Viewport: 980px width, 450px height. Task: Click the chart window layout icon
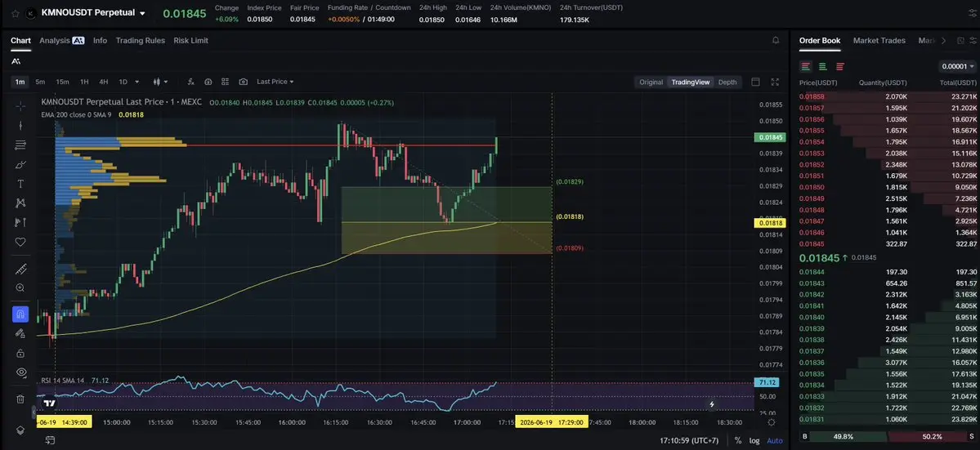click(x=755, y=82)
